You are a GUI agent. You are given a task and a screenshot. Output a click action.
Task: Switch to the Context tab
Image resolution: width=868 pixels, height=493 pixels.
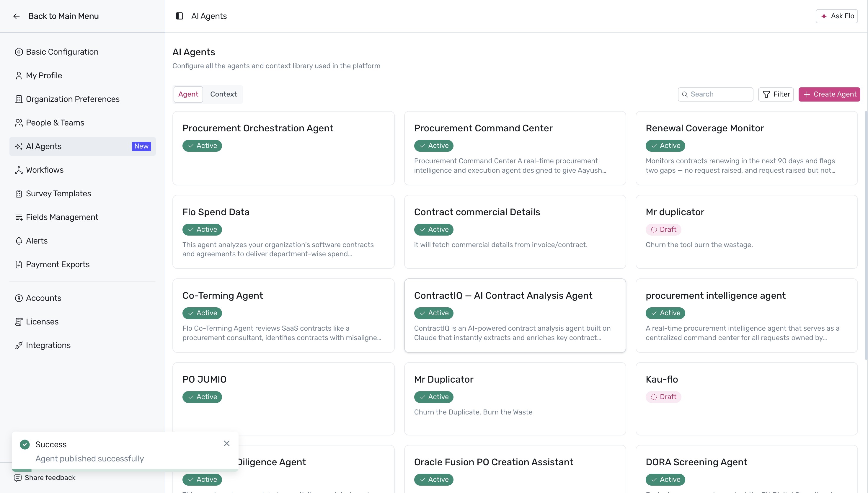(223, 94)
